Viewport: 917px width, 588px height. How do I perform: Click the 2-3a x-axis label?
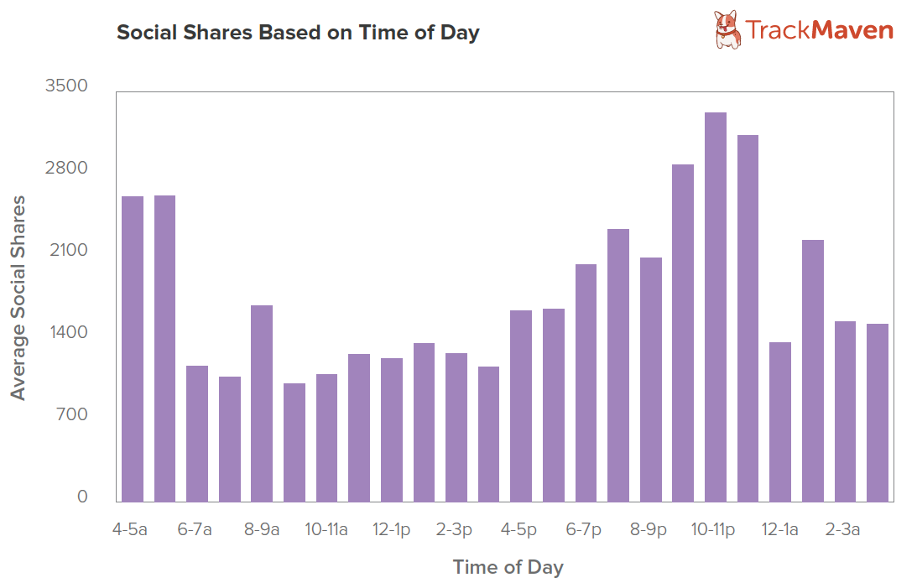coord(842,529)
